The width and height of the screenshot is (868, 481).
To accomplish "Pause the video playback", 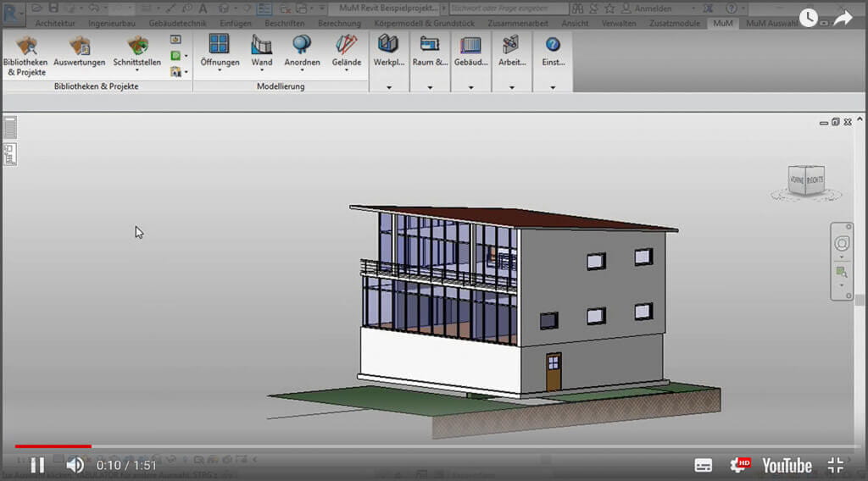I will pos(37,465).
